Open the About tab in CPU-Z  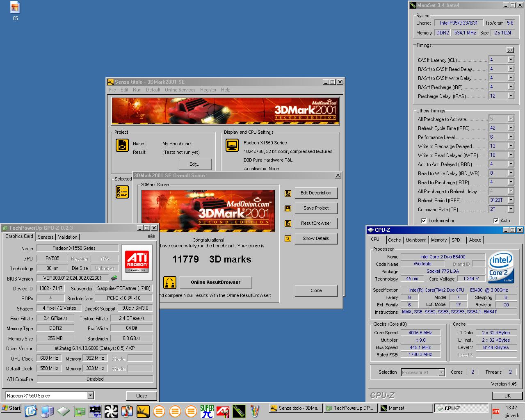[x=475, y=240]
